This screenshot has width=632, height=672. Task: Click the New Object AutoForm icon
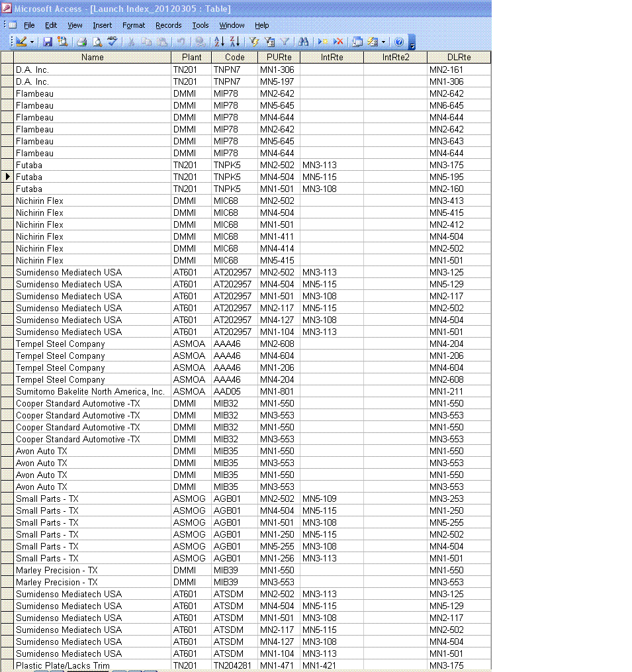point(373,42)
